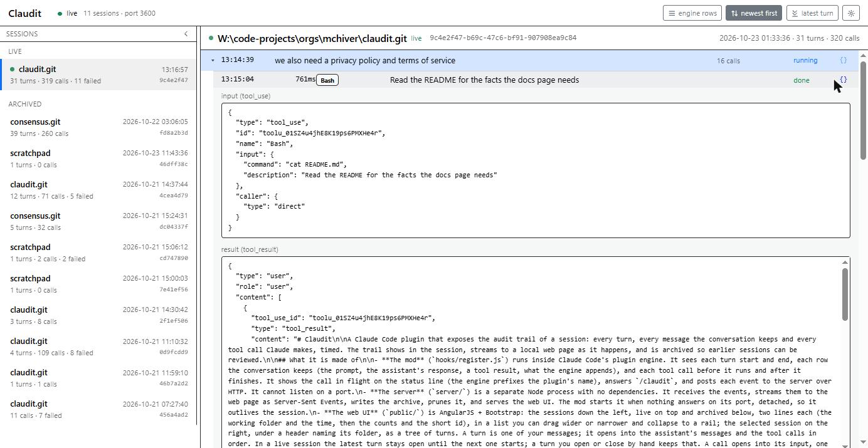This screenshot has height=448, width=868.
Task: Click session ID 9c4e2f47-b69c-47c6-bf91-907908ea9c84
Action: point(503,38)
